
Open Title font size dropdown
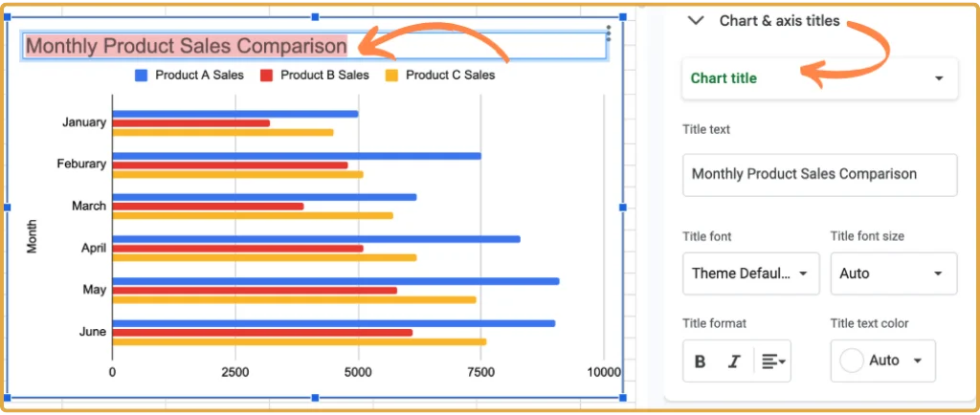[893, 273]
